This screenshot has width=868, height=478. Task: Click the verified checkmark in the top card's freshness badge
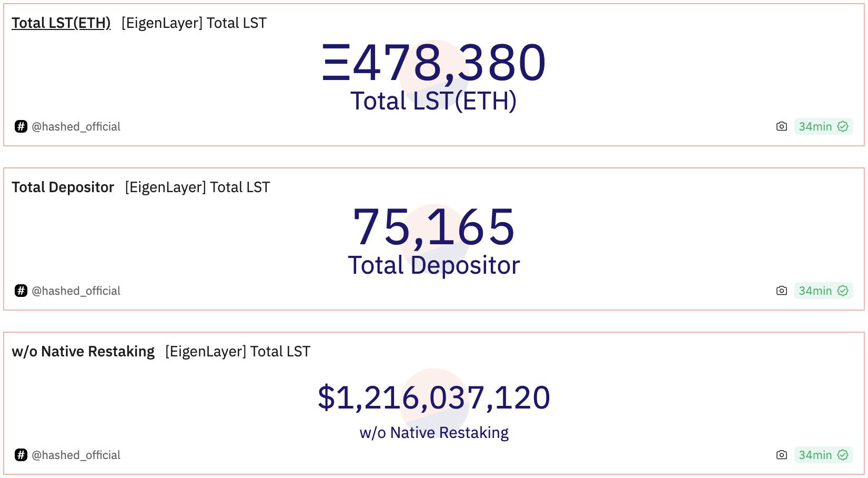[x=844, y=126]
